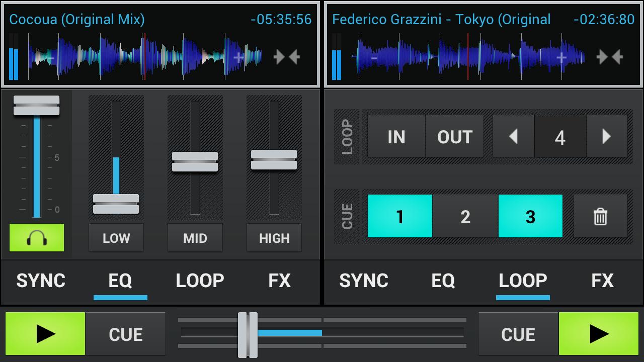Click the HIGH EQ slider handle
The height and width of the screenshot is (362, 644).
(274, 160)
